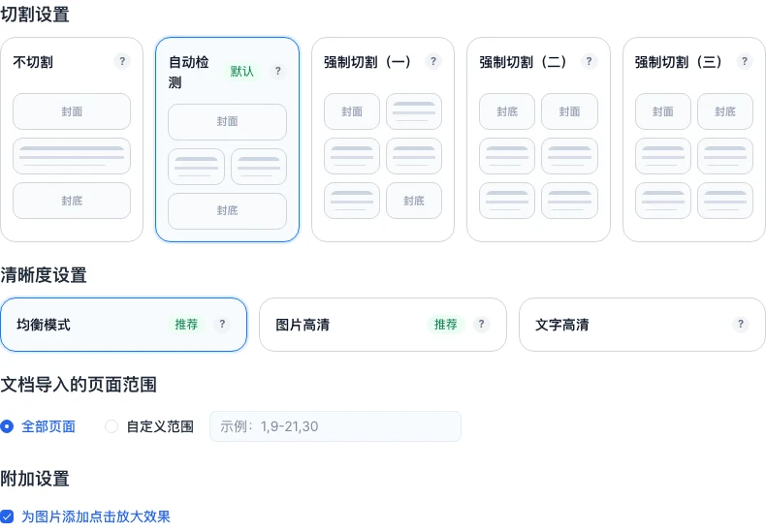Click the 默认 badge on 自动检测
Viewport: 766px width, 532px height.
[x=242, y=72]
